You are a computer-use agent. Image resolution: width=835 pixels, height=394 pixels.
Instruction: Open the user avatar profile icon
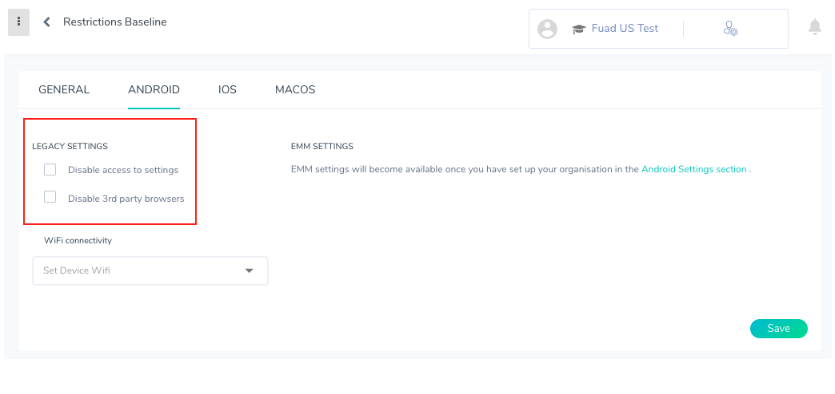tap(547, 29)
